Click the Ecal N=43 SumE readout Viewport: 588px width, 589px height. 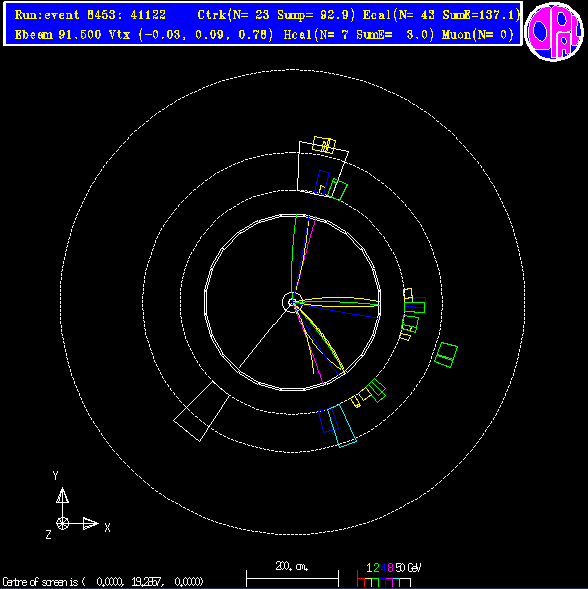(441, 15)
